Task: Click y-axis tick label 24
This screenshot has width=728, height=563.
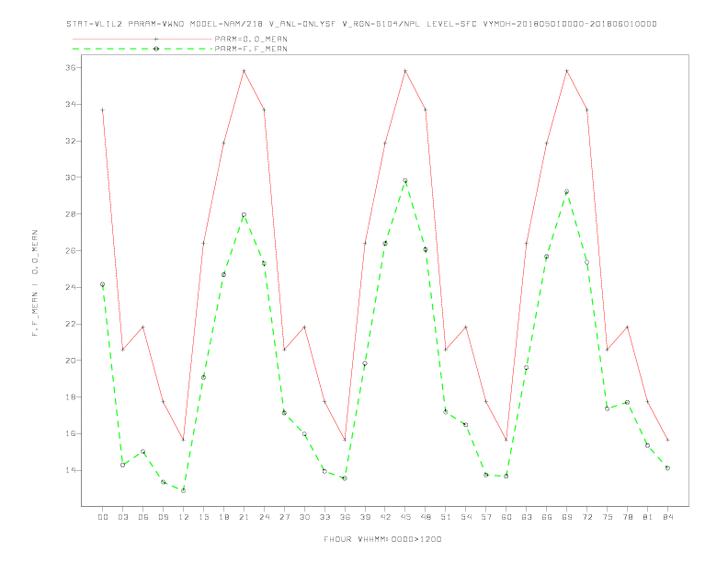Action: tap(70, 288)
